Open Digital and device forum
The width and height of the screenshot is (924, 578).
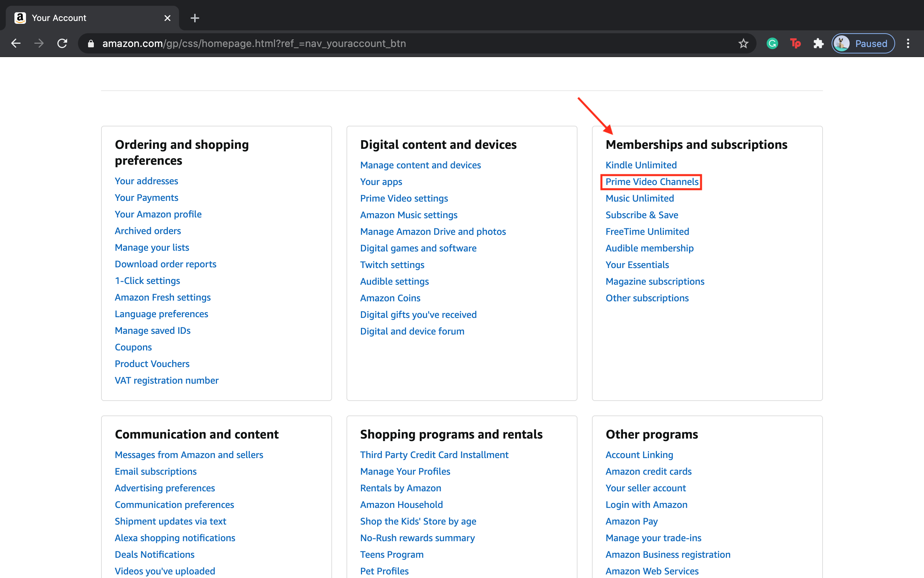pyautogui.click(x=412, y=331)
